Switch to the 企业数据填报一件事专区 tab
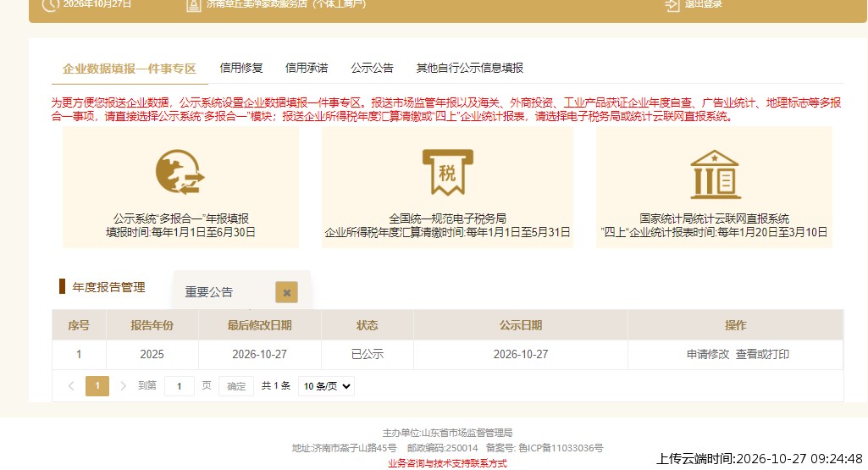This screenshot has height=470, width=868. click(x=130, y=69)
